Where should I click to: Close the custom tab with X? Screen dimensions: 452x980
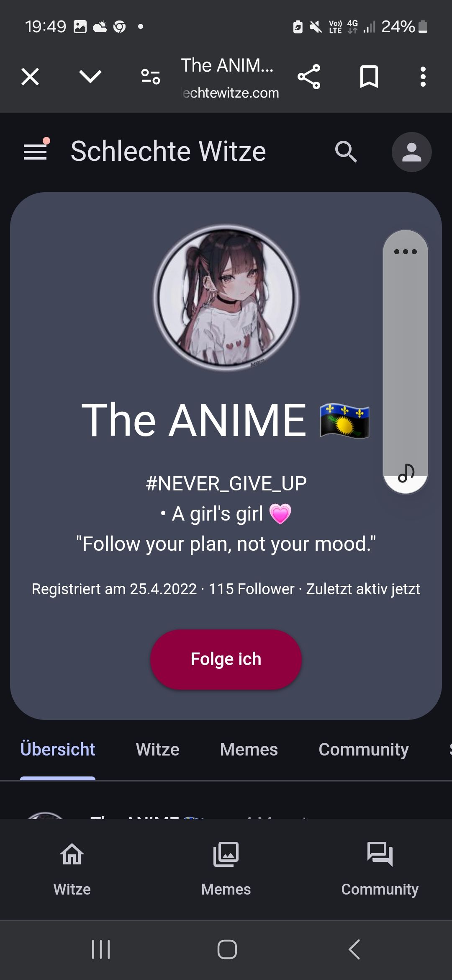coord(30,77)
